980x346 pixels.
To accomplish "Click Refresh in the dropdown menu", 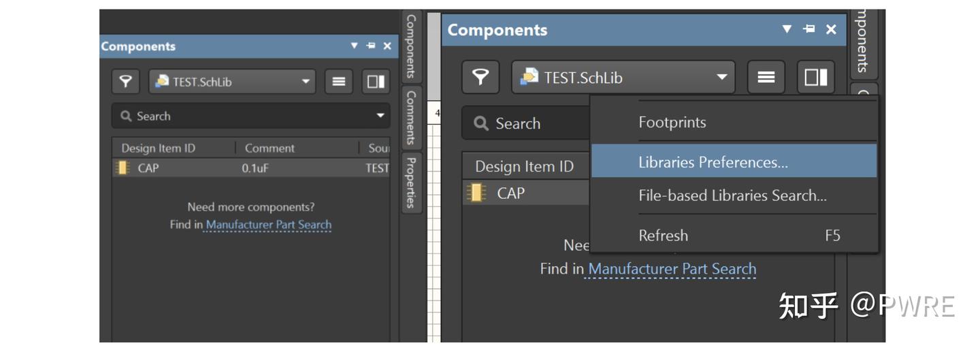I will 663,236.
